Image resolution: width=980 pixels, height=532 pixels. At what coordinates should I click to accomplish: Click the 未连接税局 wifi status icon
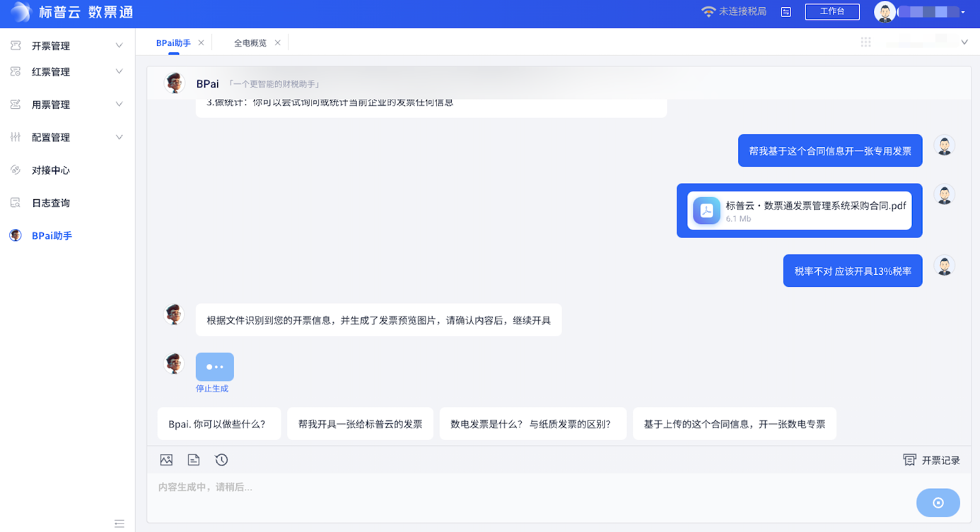[x=708, y=12]
